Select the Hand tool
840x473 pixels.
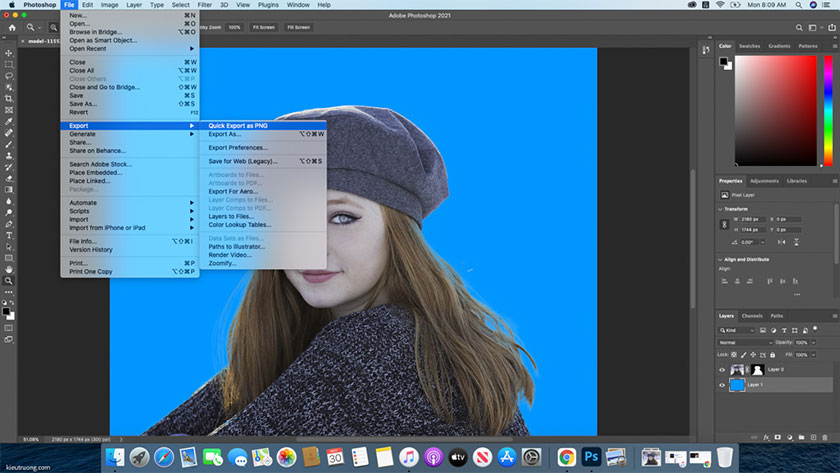[x=9, y=269]
